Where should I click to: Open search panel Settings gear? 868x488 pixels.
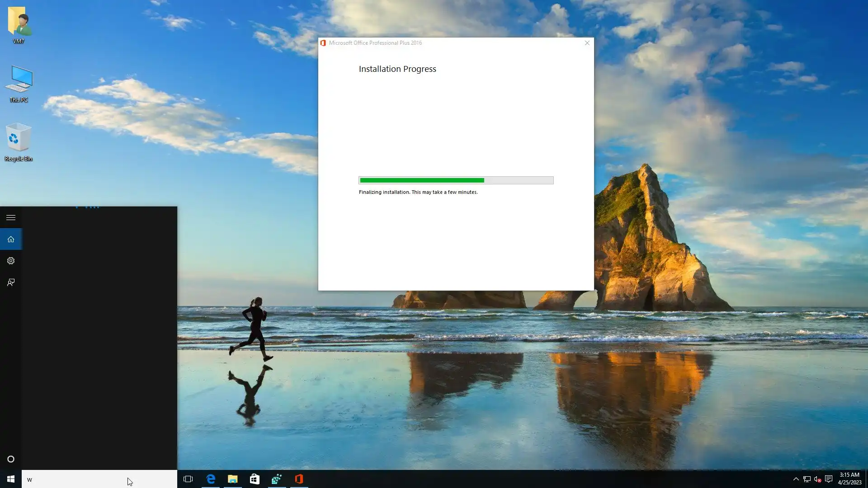(11, 261)
